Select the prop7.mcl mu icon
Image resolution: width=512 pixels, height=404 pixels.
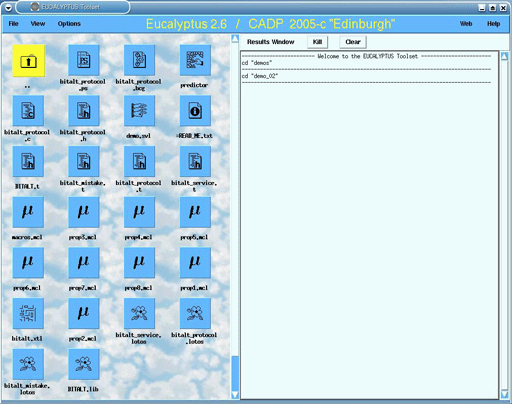click(x=84, y=263)
